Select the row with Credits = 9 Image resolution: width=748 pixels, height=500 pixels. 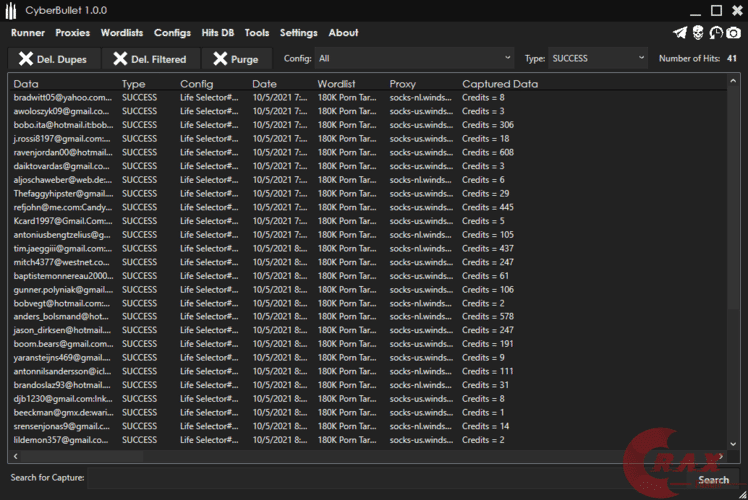tap(367, 358)
